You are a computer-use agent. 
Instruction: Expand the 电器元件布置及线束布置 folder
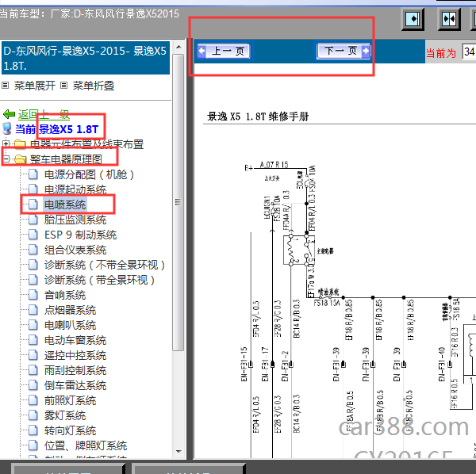[6, 143]
